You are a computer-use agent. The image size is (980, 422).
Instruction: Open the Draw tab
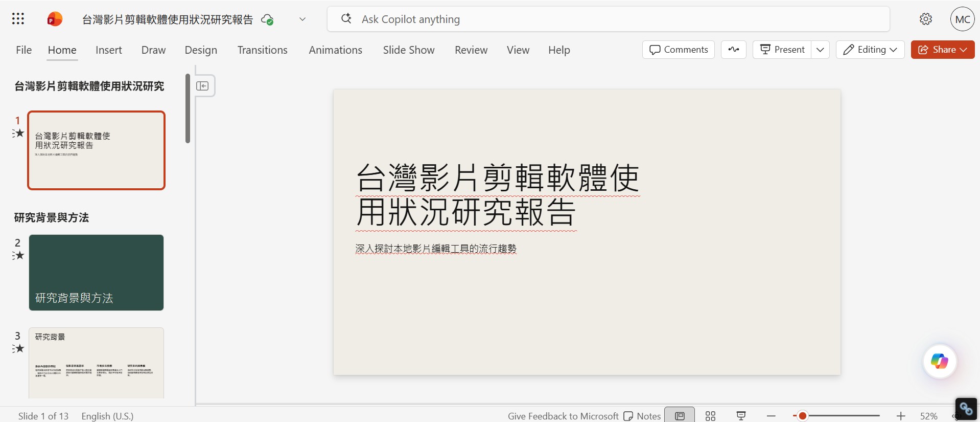(x=153, y=50)
